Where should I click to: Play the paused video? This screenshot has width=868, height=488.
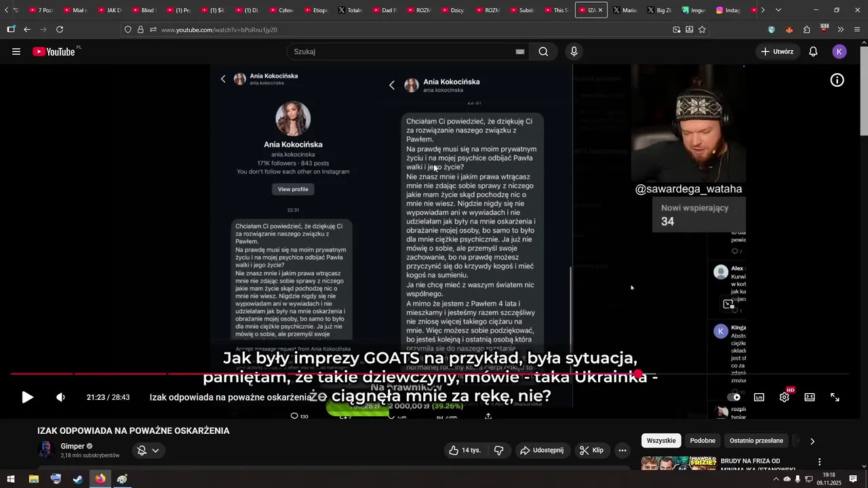[27, 397]
